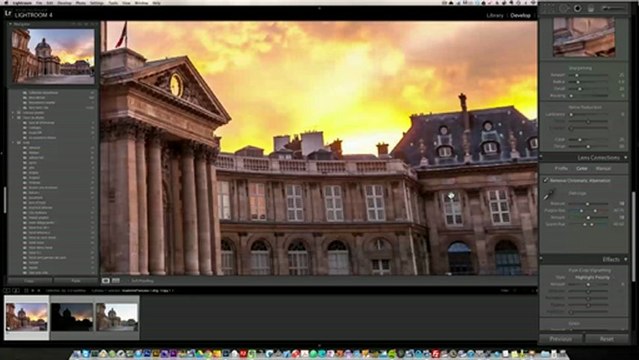Pick the fringe color eyedropper in Defringe
This screenshot has width=639, height=360.
coord(549,195)
